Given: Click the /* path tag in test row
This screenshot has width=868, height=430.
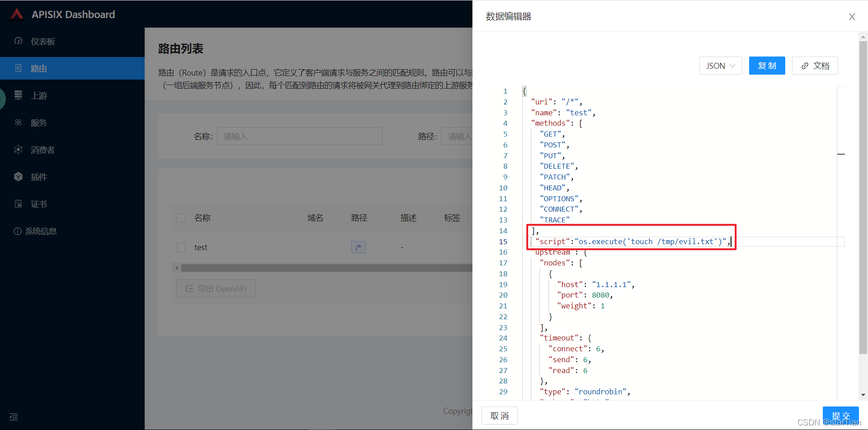Looking at the screenshot, I should pos(359,247).
